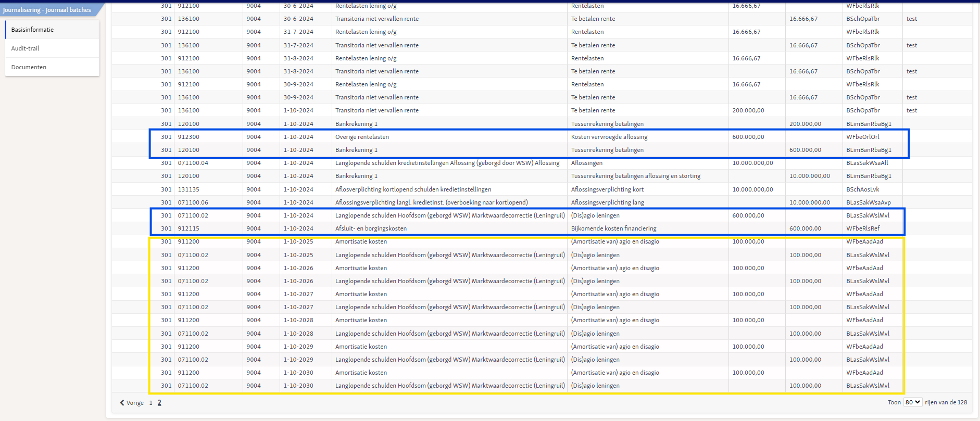
Task: Open the Documenten section
Action: click(x=52, y=67)
